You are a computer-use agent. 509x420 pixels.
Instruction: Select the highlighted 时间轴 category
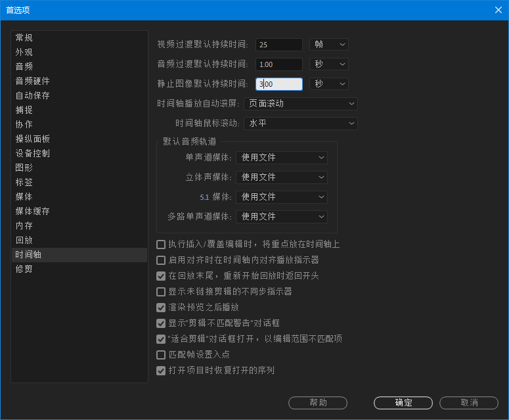(x=79, y=254)
